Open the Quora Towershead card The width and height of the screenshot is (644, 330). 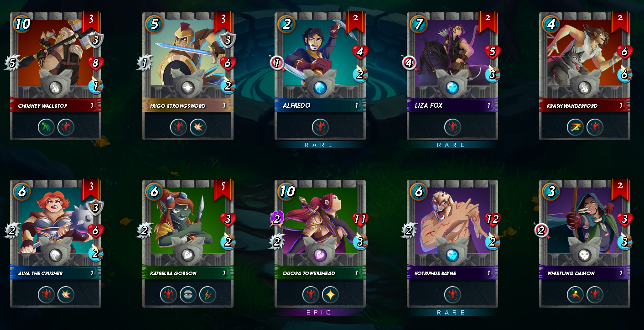(320, 243)
